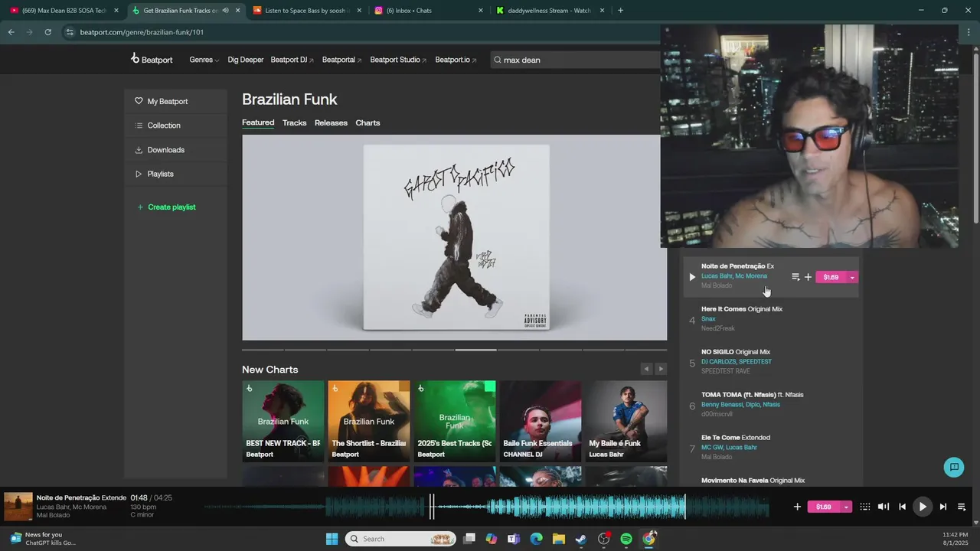Open My Beatport heart icon
This screenshot has height=551, width=980.
point(139,101)
